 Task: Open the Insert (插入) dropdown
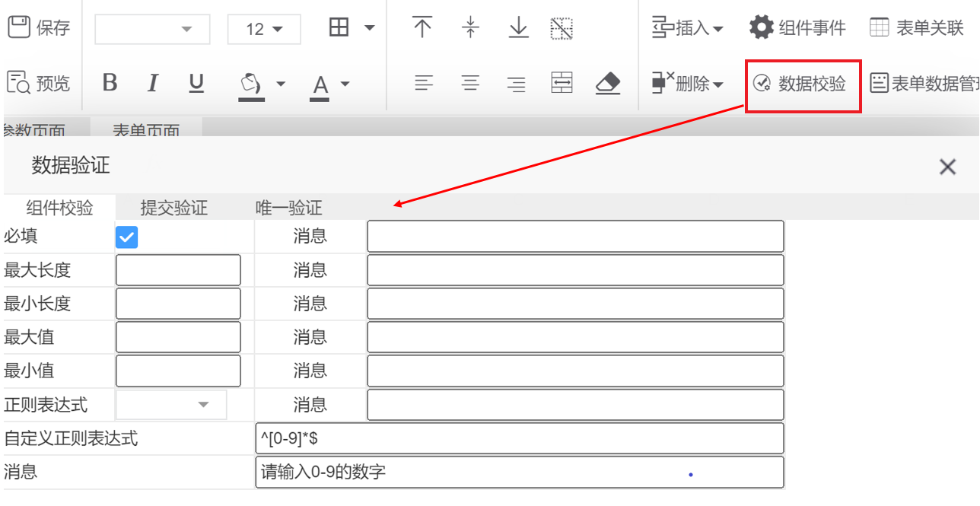(687, 29)
